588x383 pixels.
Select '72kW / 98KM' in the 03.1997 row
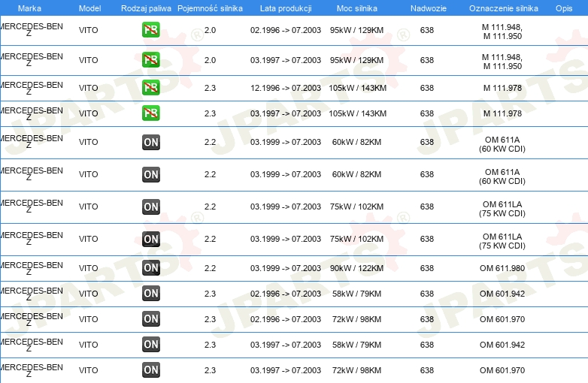click(356, 370)
